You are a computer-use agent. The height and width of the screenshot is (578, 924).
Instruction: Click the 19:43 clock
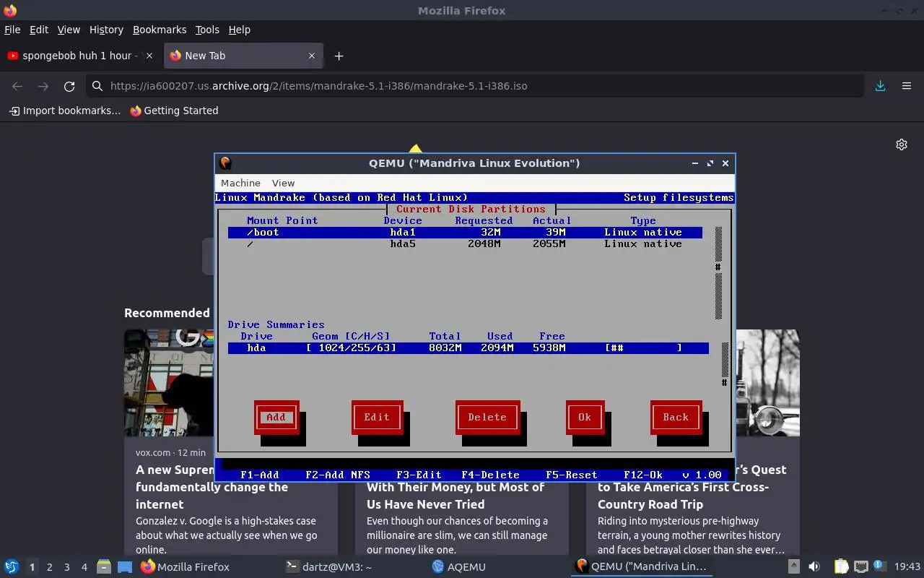pyautogui.click(x=907, y=567)
